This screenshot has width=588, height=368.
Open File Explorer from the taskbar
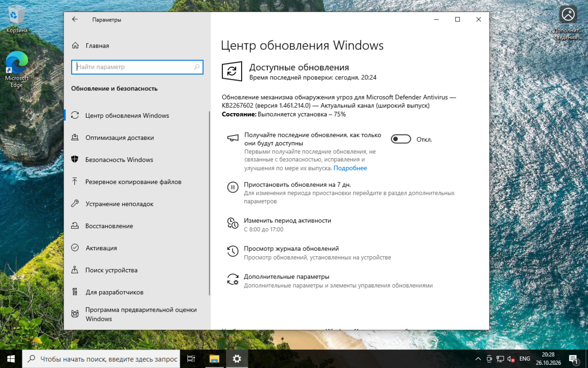coord(214,359)
